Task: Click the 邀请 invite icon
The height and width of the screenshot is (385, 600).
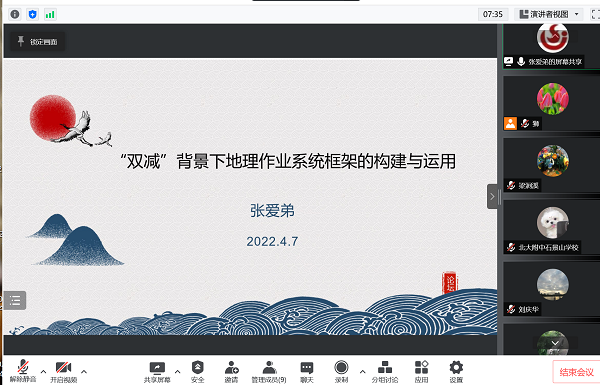Action: [232, 372]
